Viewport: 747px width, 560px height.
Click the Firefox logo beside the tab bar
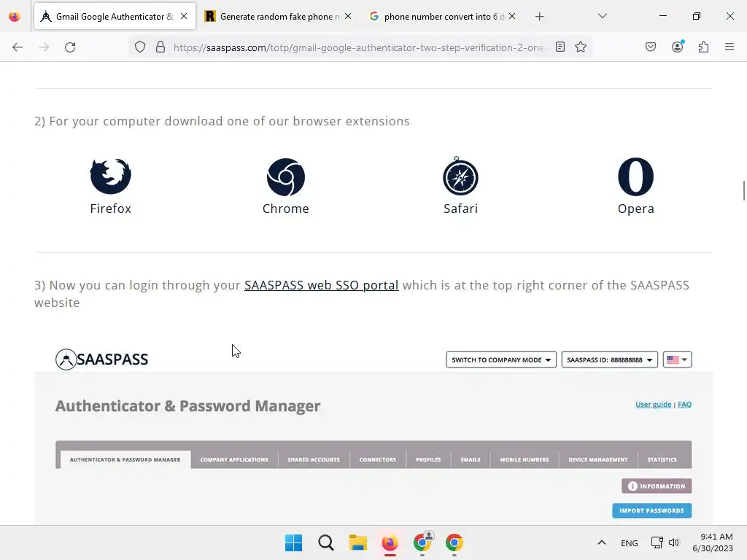pyautogui.click(x=15, y=17)
